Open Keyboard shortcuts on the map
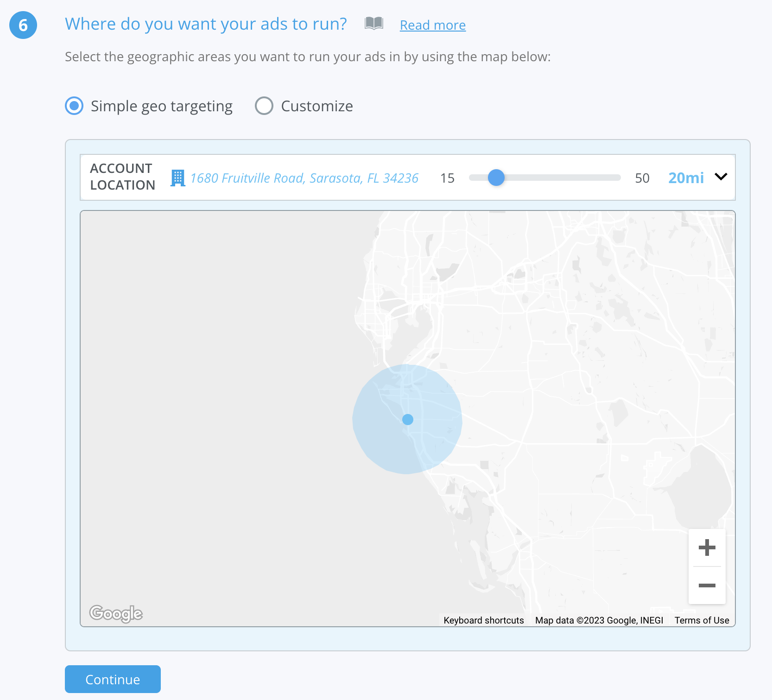Image resolution: width=772 pixels, height=700 pixels. pos(484,620)
